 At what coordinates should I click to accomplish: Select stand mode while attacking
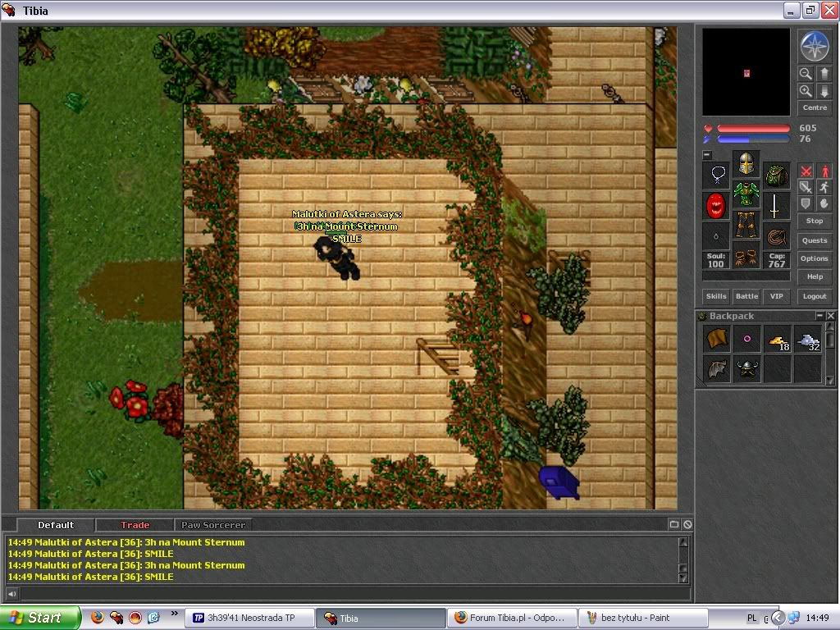point(824,171)
